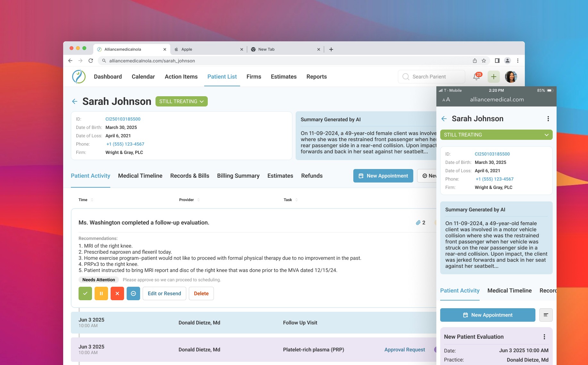This screenshot has width=588, height=365.
Task: Toggle the browser side panel icon
Action: click(x=497, y=61)
